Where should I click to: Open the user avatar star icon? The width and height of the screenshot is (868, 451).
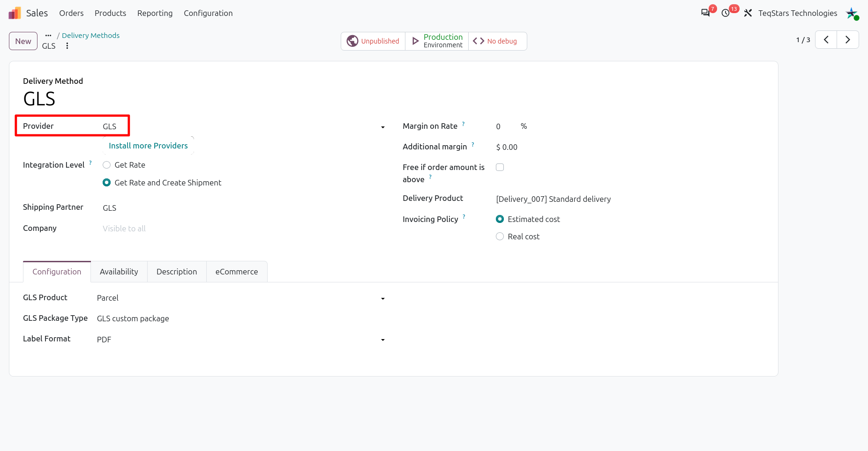coord(852,13)
